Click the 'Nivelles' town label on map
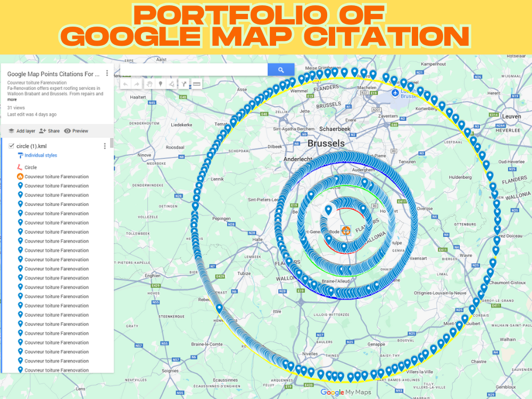This screenshot has height=399, width=532. pyautogui.click(x=310, y=354)
